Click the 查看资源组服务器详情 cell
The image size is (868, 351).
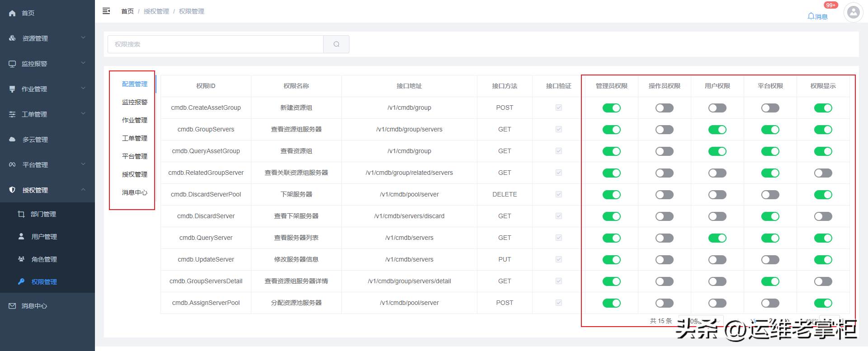(296, 281)
